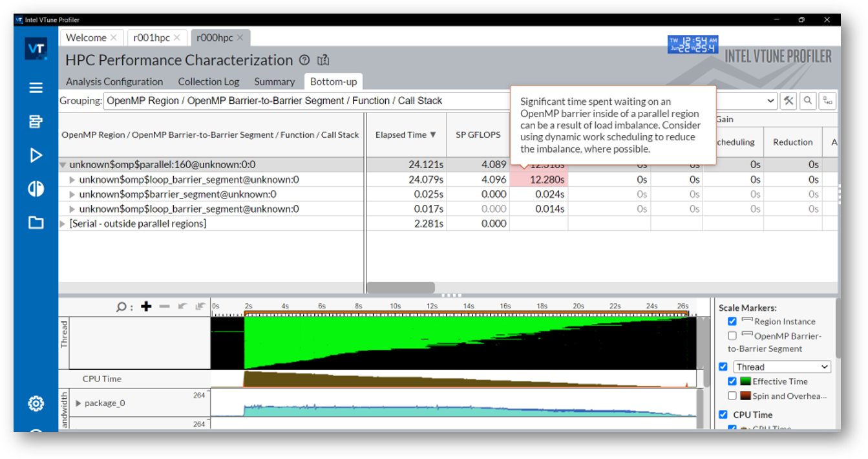Sort by the Elapsed Time column header

pos(405,135)
